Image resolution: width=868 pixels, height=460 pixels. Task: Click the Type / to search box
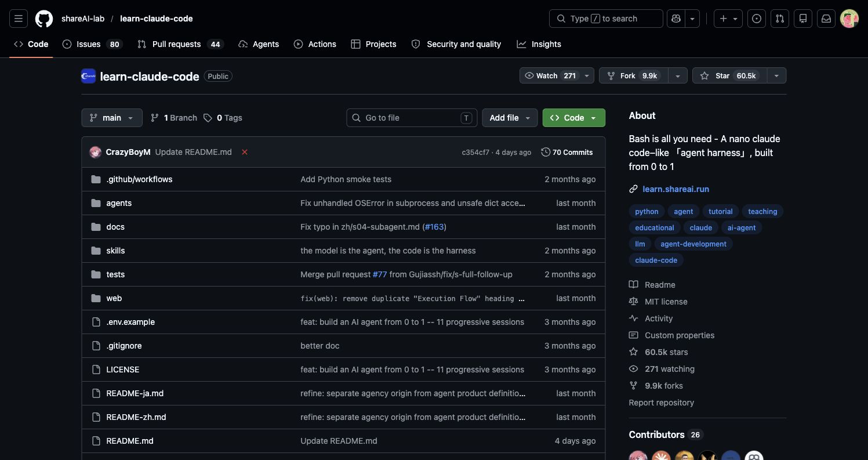606,19
